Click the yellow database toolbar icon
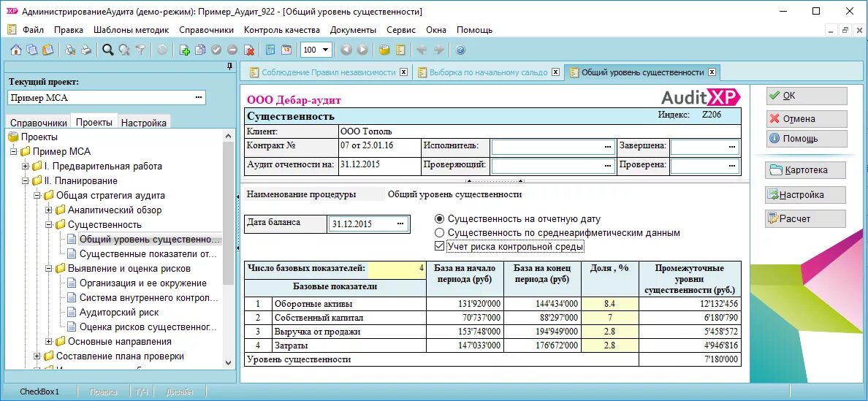 [x=384, y=50]
